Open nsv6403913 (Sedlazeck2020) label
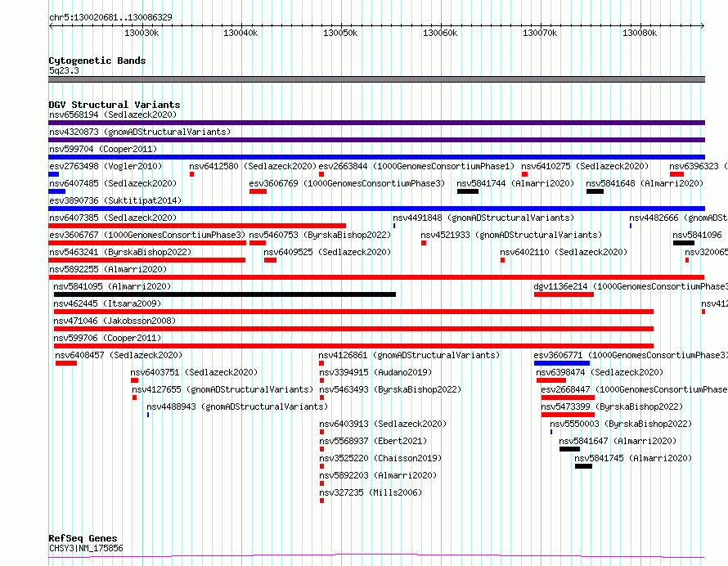 point(383,424)
